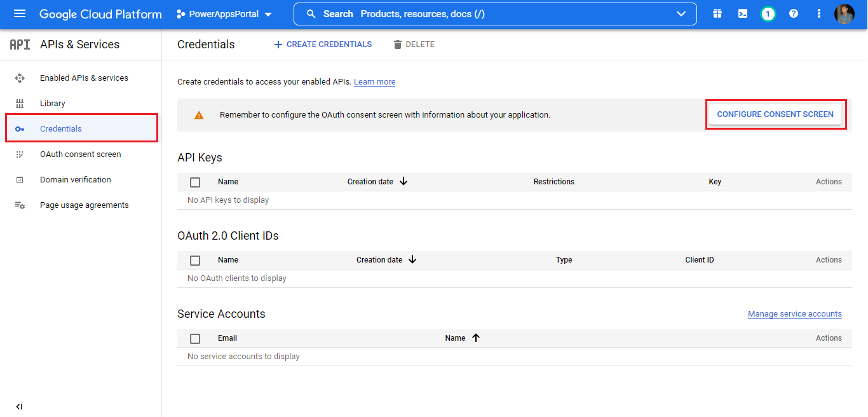The image size is (868, 417).
Task: Tick the OAuth 2.0 Client IDs checkbox
Action: point(195,261)
